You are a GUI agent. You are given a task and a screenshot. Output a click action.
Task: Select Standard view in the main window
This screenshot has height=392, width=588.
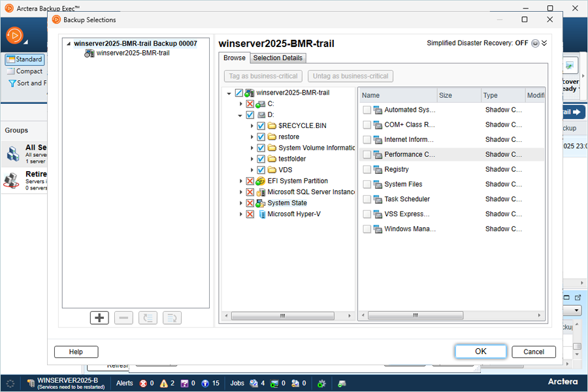(x=25, y=59)
